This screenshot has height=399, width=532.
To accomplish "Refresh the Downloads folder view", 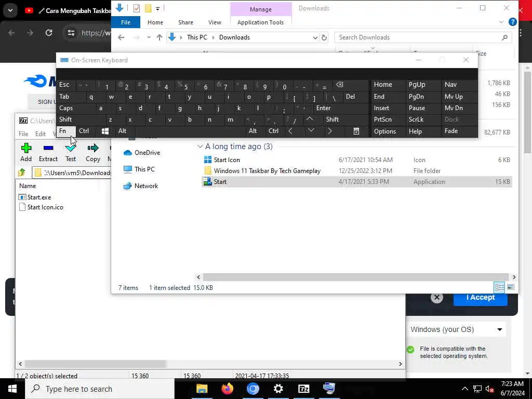I will point(324,37).
